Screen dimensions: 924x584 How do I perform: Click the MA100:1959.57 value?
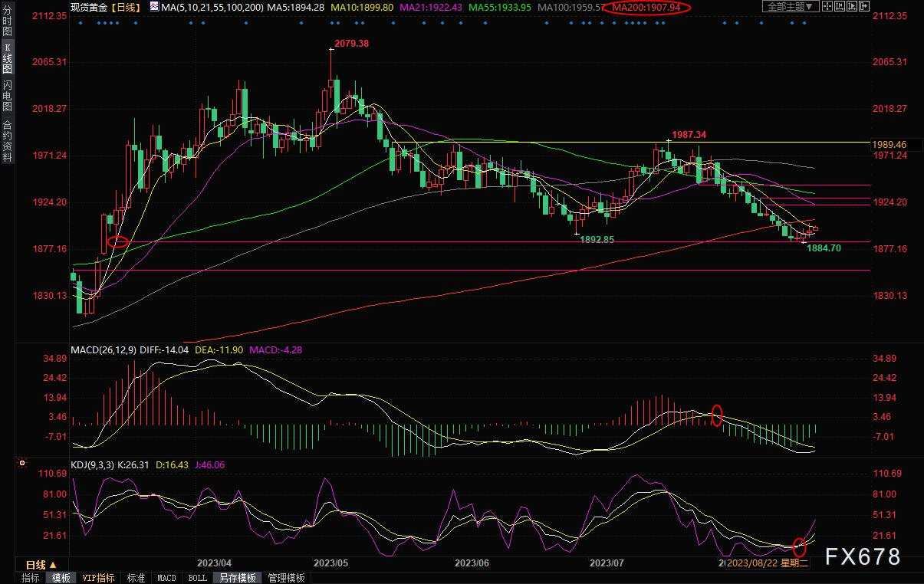(x=570, y=7)
